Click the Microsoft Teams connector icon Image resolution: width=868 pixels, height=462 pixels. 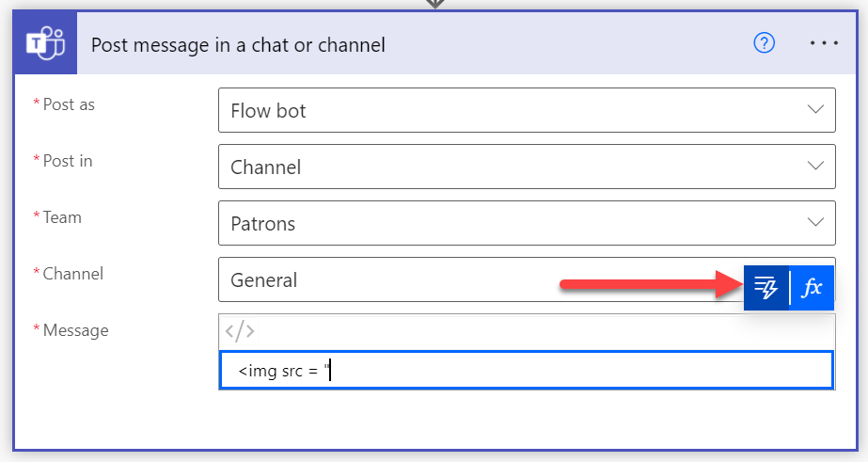point(44,44)
